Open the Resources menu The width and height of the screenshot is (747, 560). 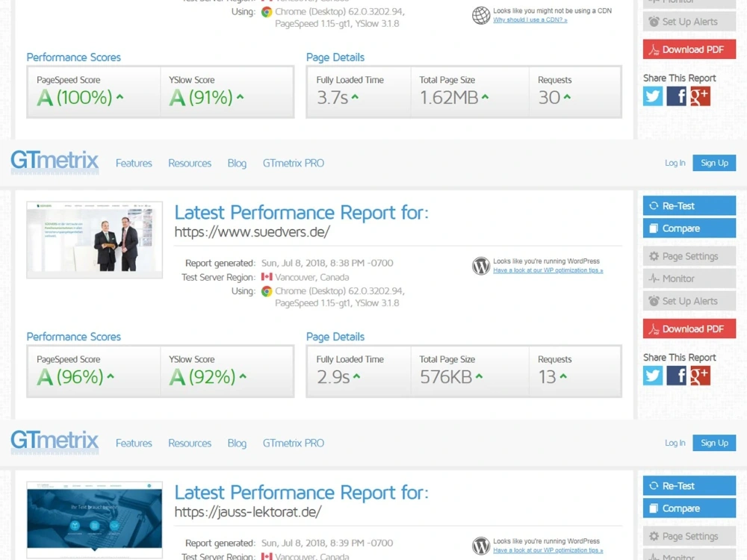pos(189,163)
